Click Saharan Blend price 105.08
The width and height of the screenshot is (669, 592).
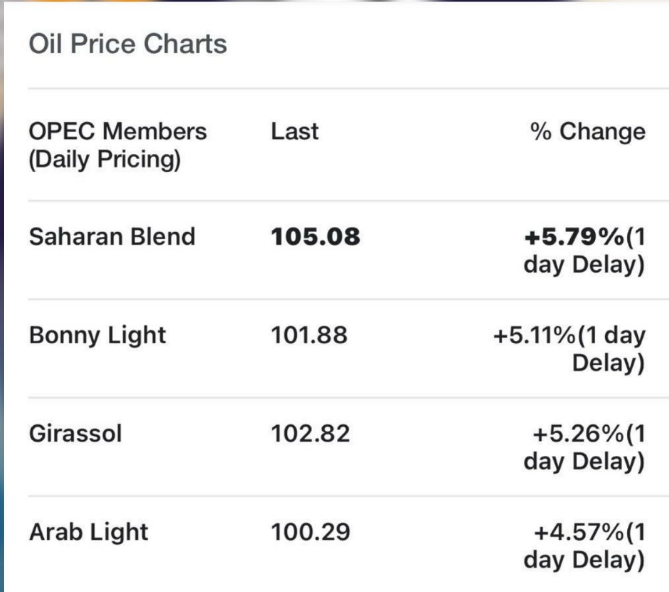click(x=315, y=238)
